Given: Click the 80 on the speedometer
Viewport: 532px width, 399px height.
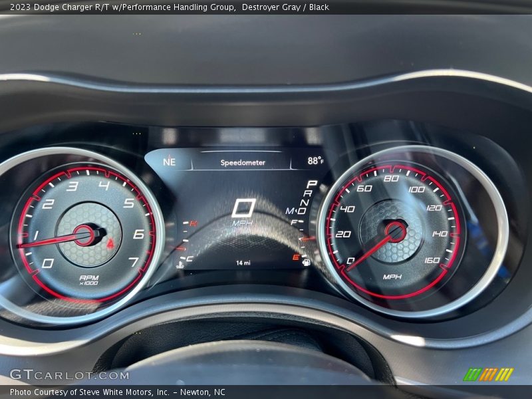Looking at the screenshot, I should coord(391,178).
